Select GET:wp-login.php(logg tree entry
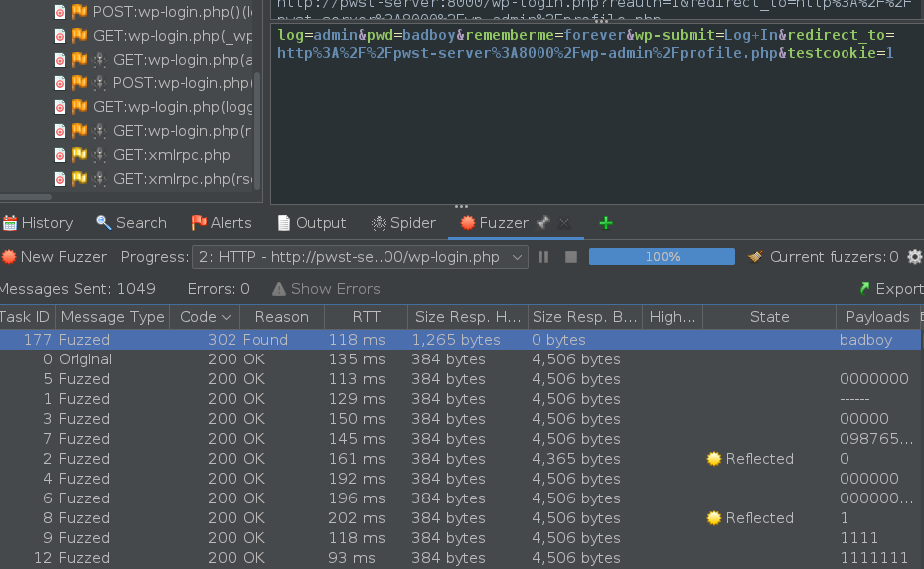This screenshot has width=924, height=569. [170, 107]
